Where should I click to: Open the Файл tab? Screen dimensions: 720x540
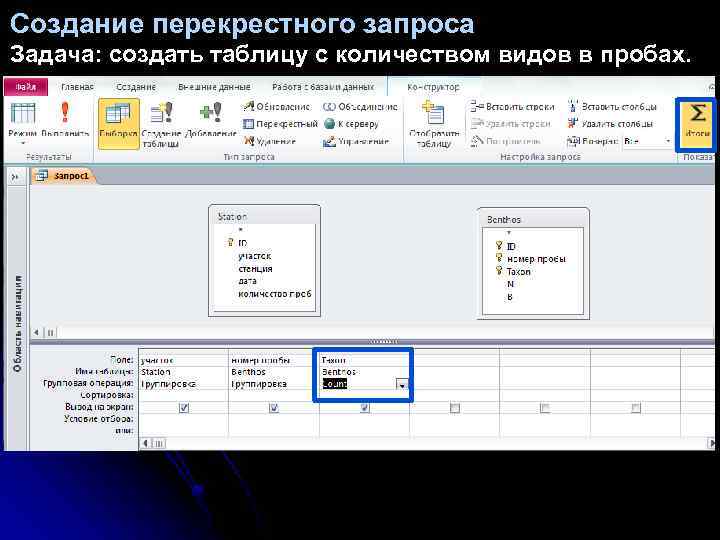(26, 87)
